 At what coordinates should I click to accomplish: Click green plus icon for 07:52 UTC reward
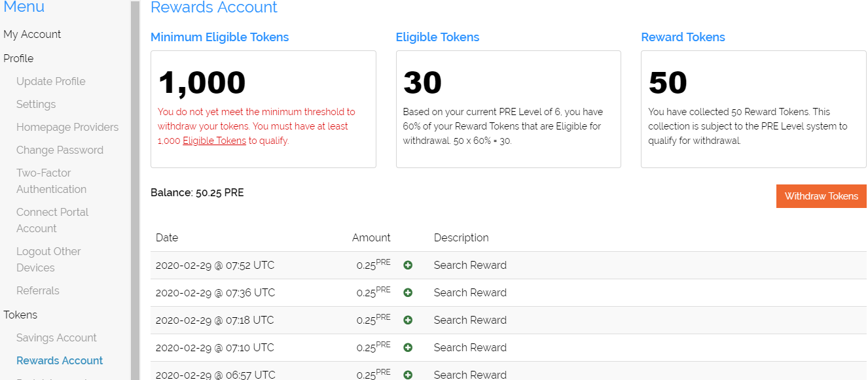coord(408,266)
